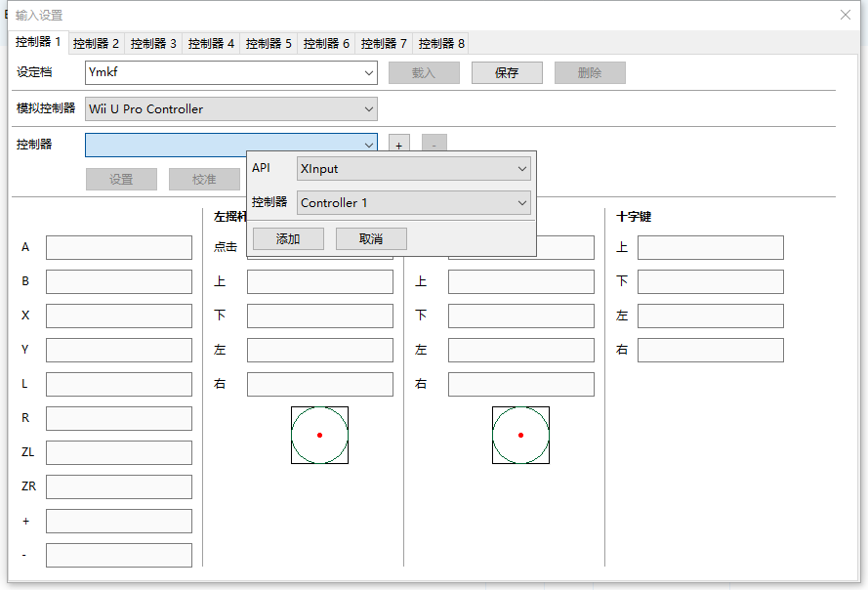Select the 控制器 5 tab

(x=269, y=43)
